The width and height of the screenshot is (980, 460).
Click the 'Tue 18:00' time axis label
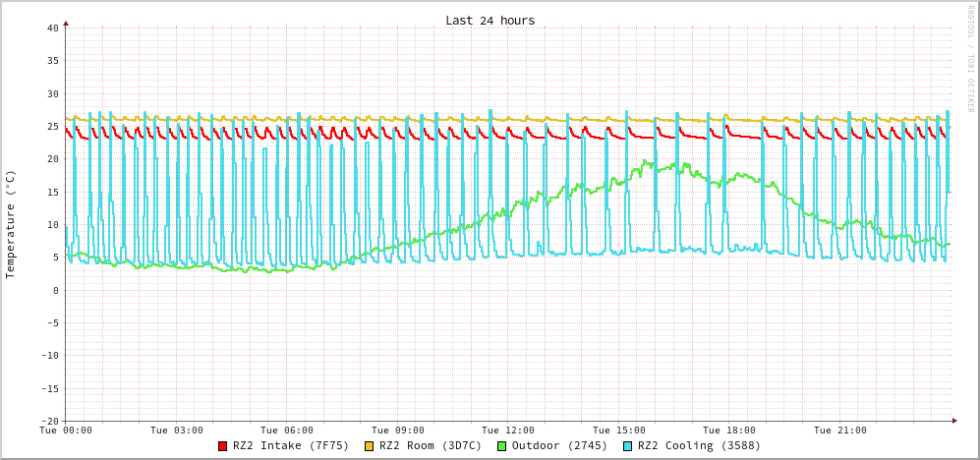pos(729,431)
